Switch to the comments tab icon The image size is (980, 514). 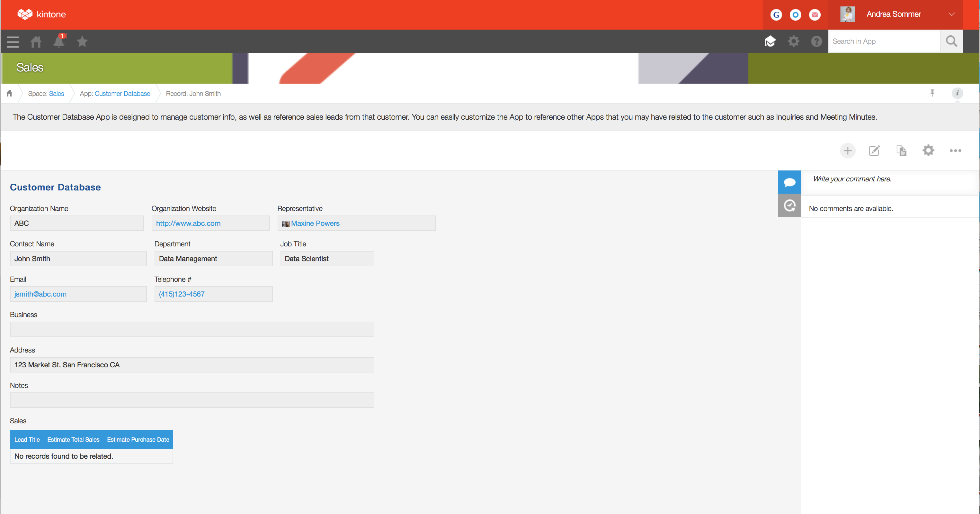pyautogui.click(x=789, y=182)
